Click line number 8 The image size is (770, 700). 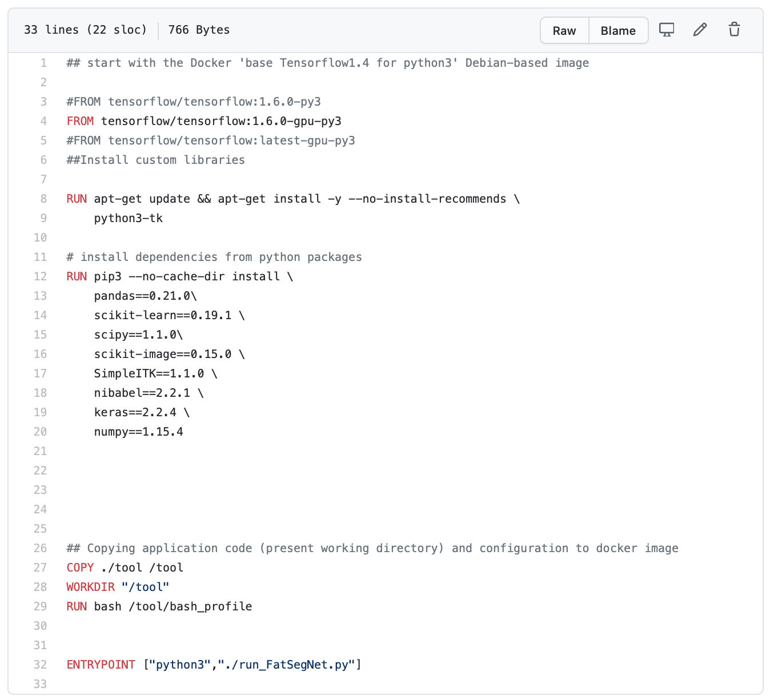pos(43,199)
